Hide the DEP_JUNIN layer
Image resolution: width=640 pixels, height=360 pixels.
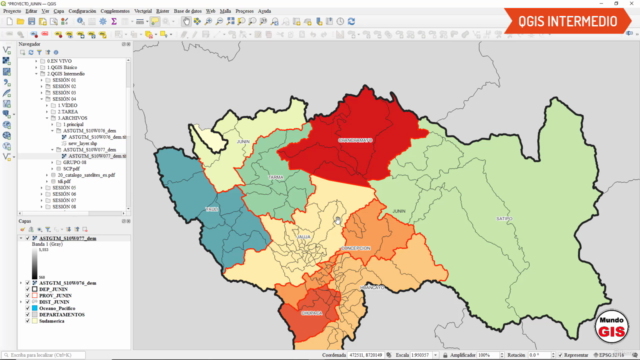pyautogui.click(x=28, y=289)
